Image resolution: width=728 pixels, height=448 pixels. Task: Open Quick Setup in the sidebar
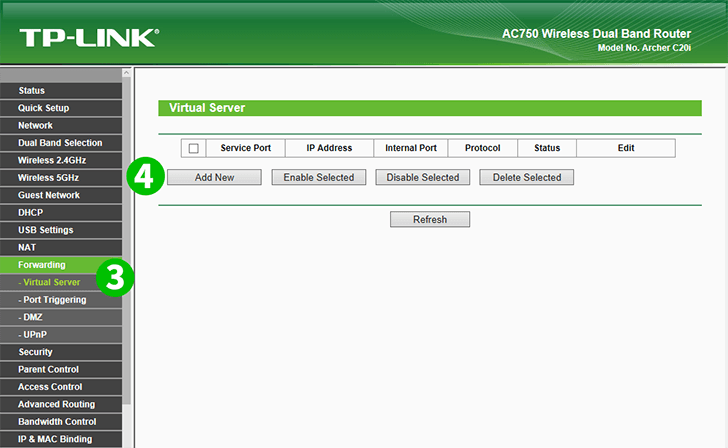point(61,108)
